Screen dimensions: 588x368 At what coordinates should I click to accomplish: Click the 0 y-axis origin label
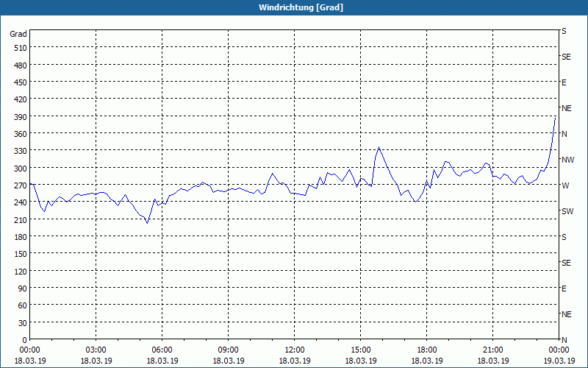tap(25, 340)
